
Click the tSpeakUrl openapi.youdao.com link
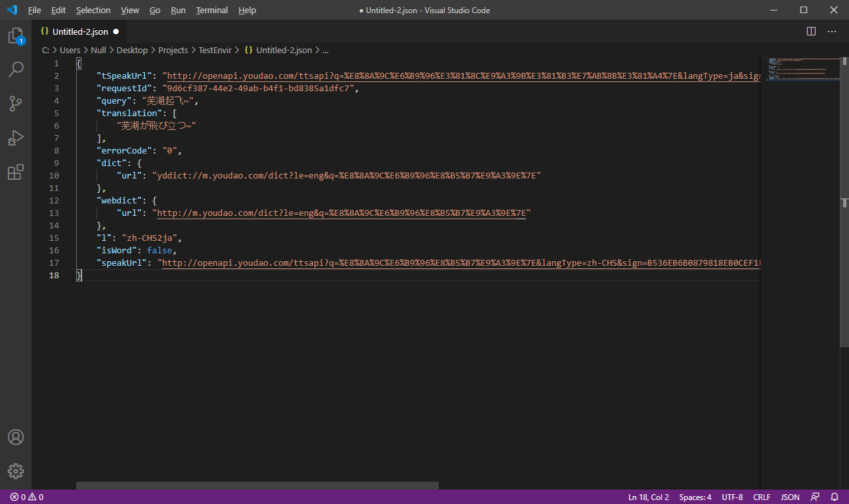tap(464, 76)
